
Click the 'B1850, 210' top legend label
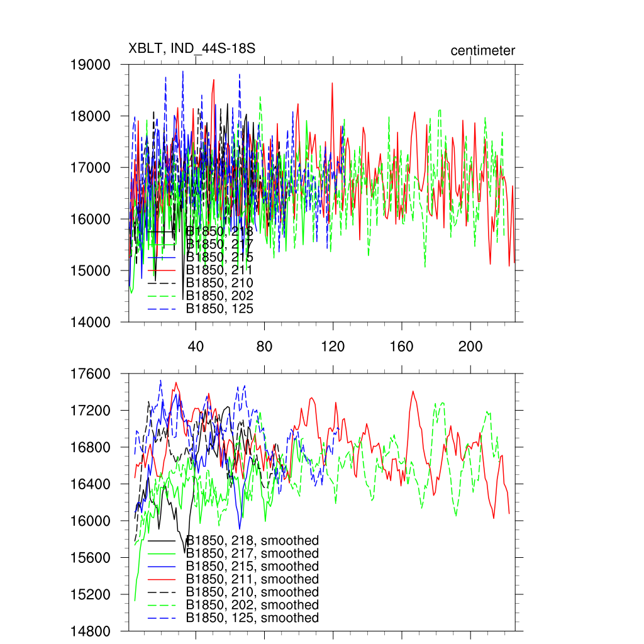(219, 283)
